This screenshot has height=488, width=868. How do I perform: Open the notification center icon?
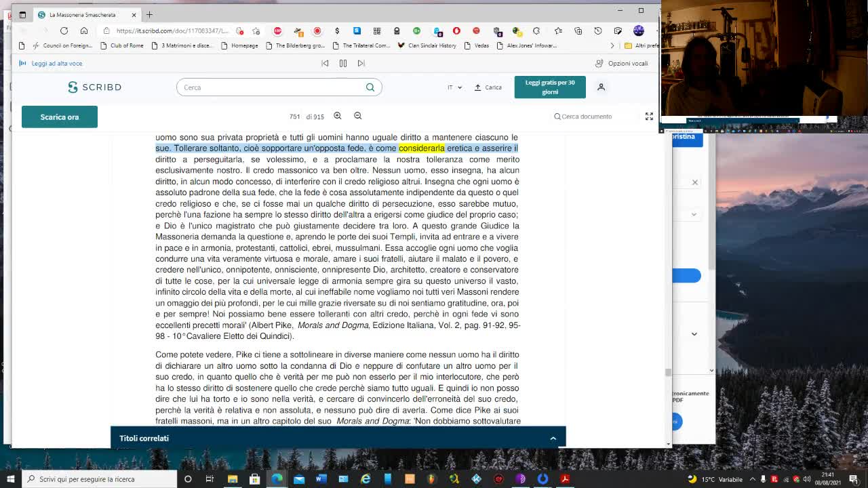[854, 479]
